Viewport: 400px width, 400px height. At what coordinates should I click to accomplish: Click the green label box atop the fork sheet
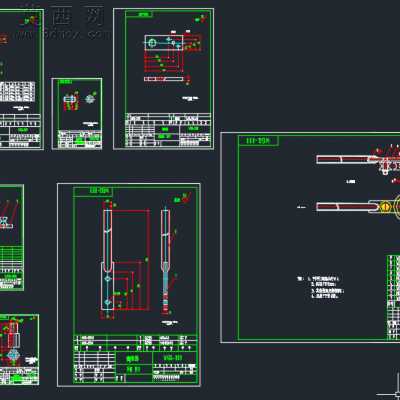coord(93,191)
